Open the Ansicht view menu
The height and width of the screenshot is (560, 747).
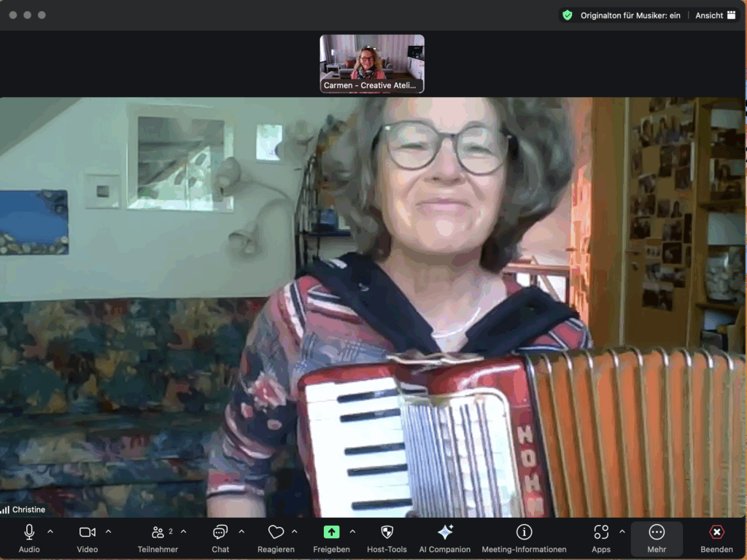[715, 15]
